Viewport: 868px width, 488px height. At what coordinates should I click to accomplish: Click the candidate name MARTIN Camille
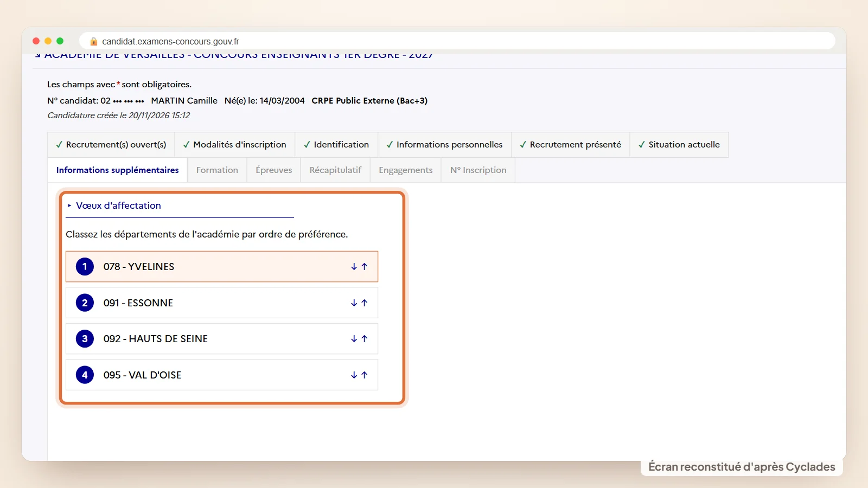click(x=184, y=101)
